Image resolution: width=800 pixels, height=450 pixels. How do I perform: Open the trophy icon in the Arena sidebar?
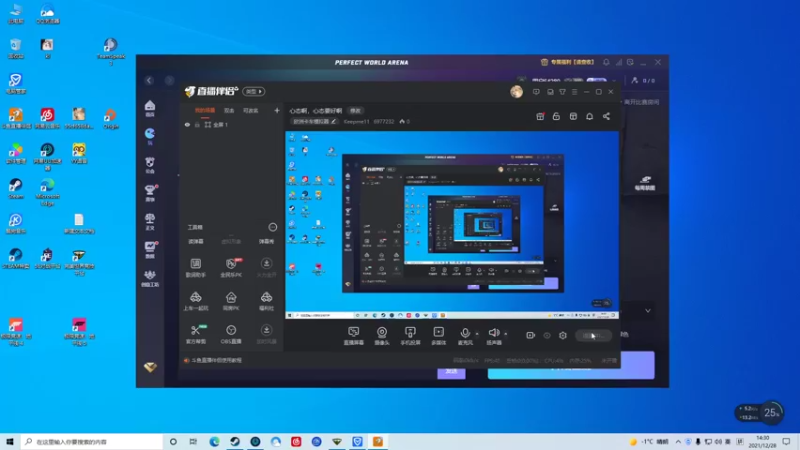pos(150,193)
